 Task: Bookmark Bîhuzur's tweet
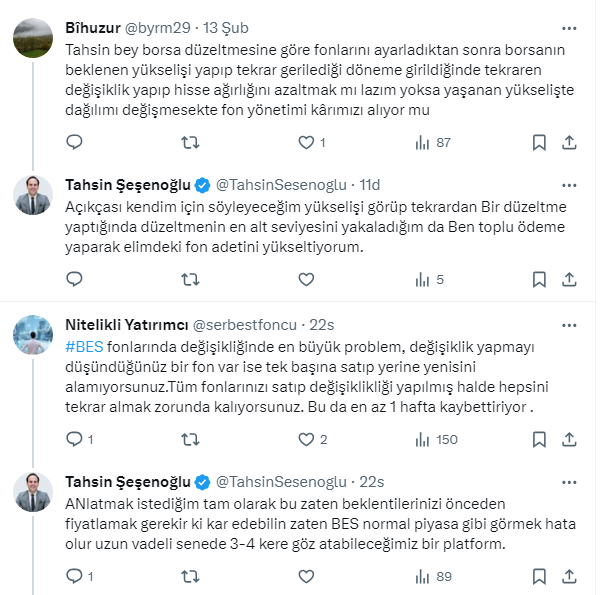click(x=541, y=143)
